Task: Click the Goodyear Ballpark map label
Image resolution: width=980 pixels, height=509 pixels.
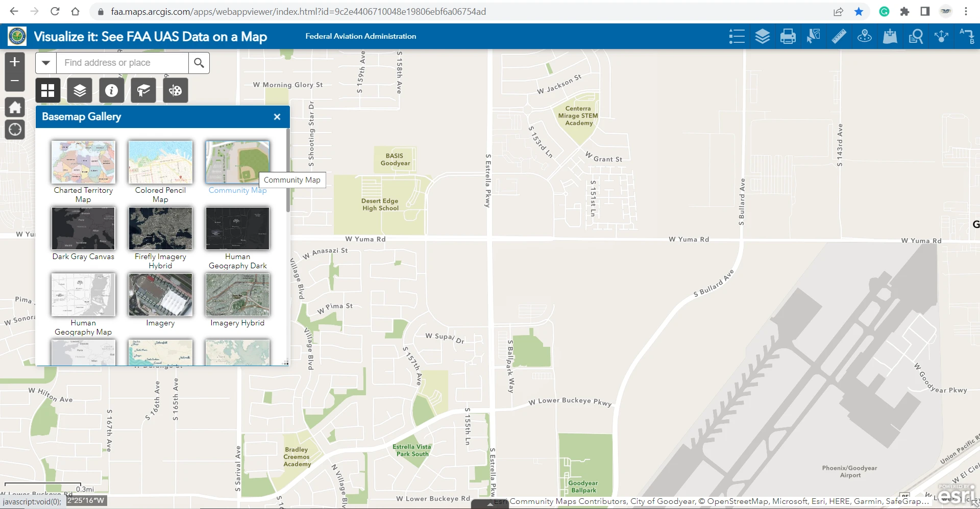Action: tap(583, 487)
